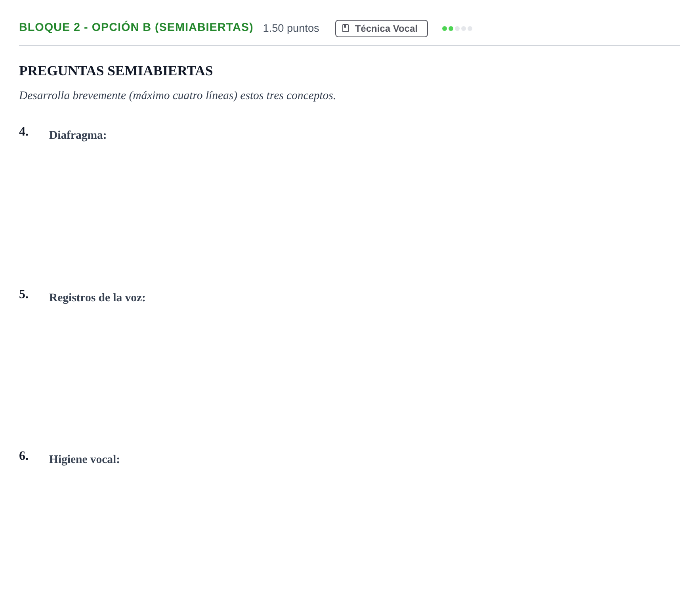
Task: Click question 6 label 'Higiene vocal:'
Action: click(x=84, y=459)
